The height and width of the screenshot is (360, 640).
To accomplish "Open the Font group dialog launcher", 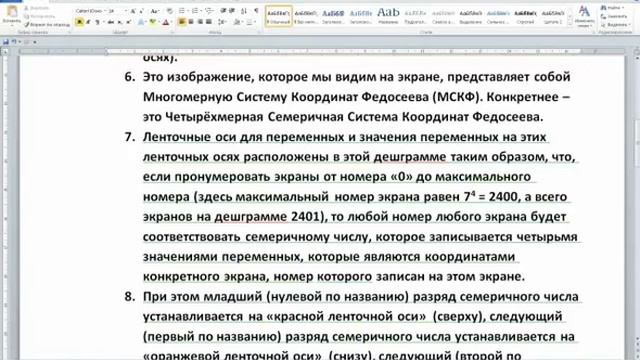I will (x=172, y=32).
